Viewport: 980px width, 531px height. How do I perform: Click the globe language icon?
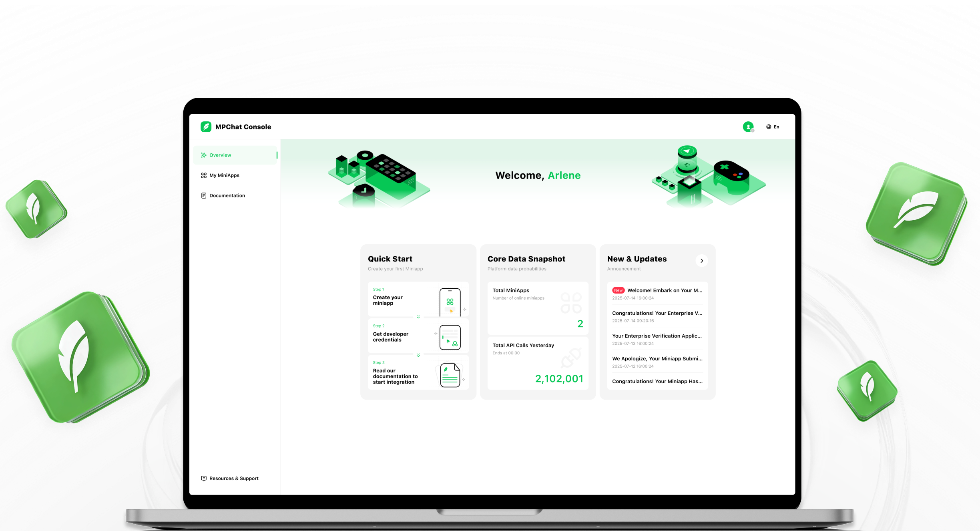click(x=769, y=127)
